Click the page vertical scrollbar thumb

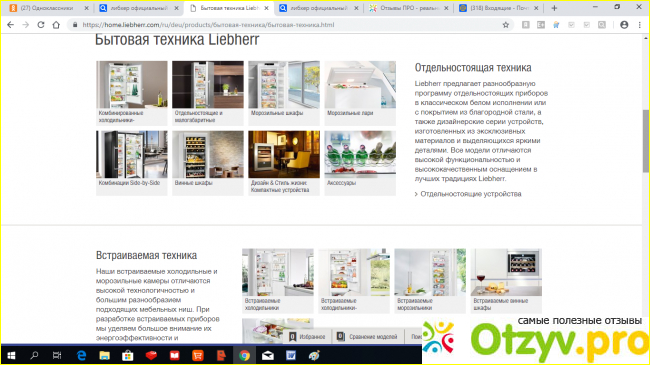[x=645, y=140]
